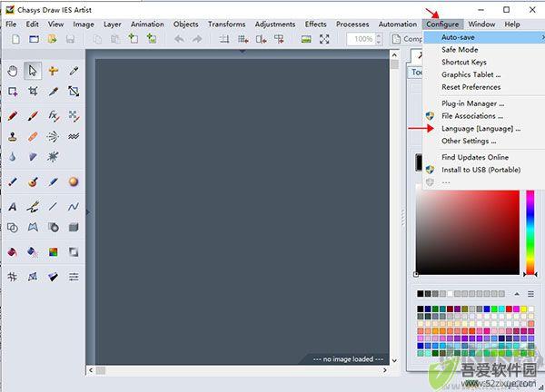Viewport: 545px width, 392px height.
Task: Select the water drop Blur tool
Action: point(13,157)
